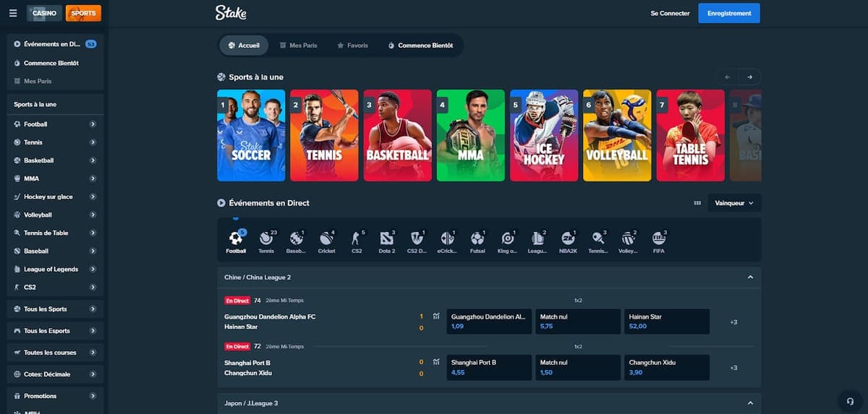Select the Football live sport icon
Viewport: 868px width, 414px height.
point(236,241)
